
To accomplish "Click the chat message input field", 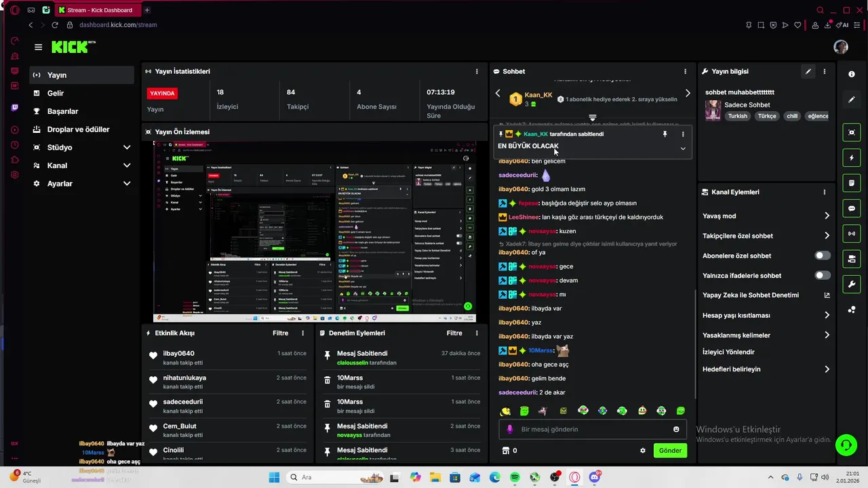I will click(593, 429).
